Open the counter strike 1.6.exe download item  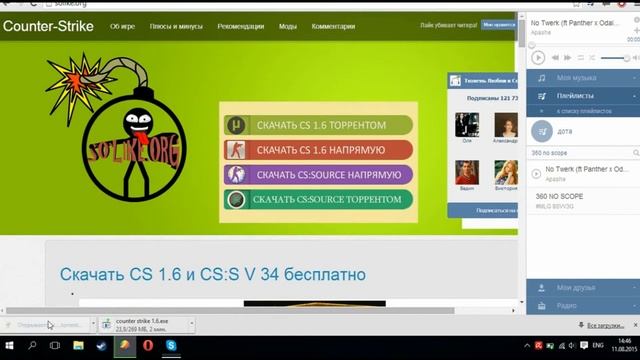click(x=144, y=325)
